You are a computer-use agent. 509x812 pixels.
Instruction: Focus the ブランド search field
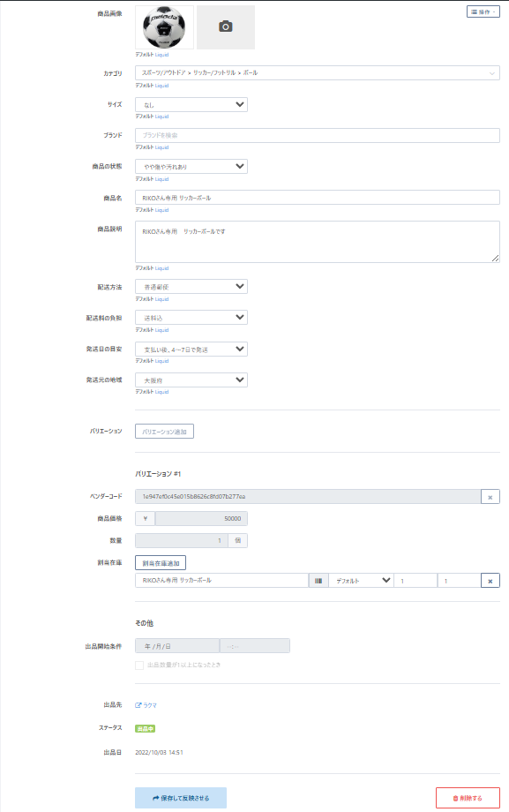point(318,135)
